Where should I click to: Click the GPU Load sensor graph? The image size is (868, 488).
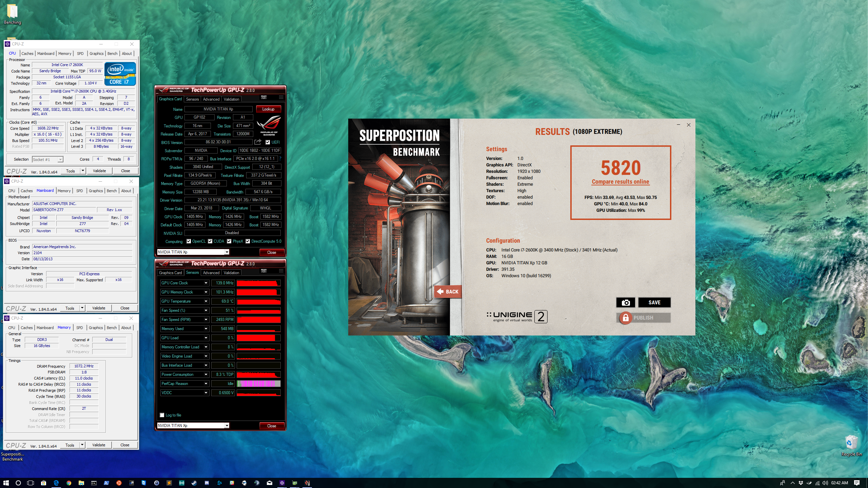coord(259,338)
